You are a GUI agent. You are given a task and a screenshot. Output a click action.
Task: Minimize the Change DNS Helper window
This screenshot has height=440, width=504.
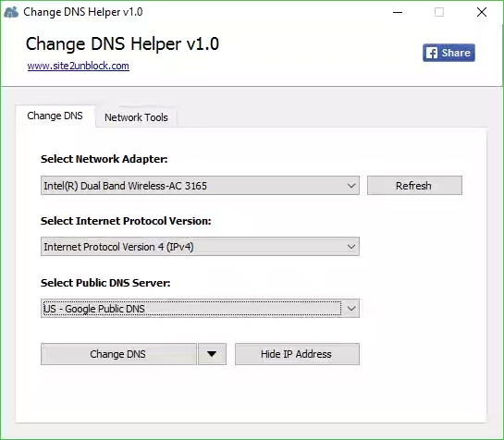click(x=398, y=12)
